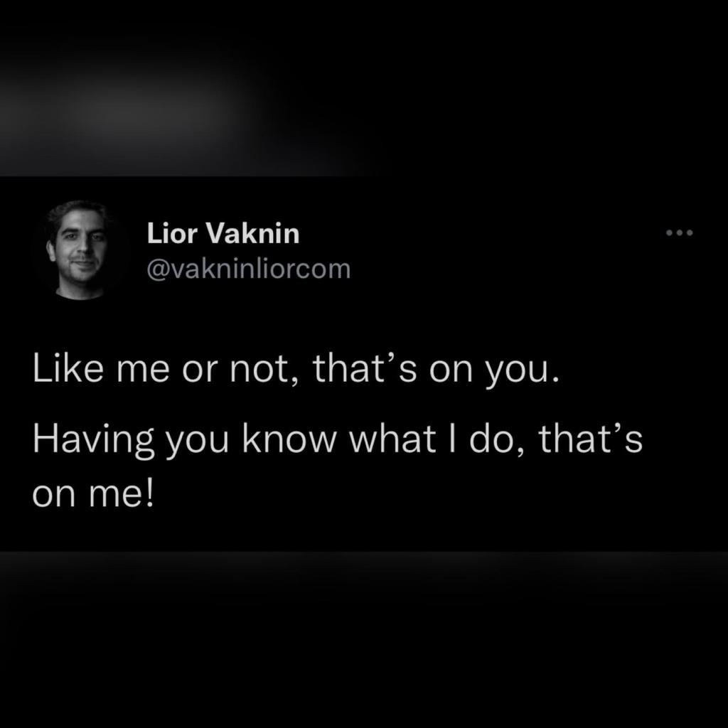This screenshot has height=728, width=728.
Task: Click the line starting "Having you know"
Action: 338,439
